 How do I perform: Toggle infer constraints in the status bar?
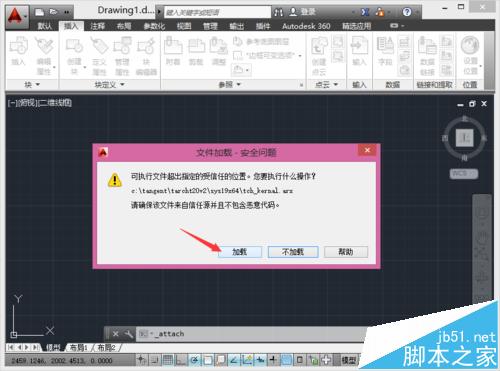141,360
